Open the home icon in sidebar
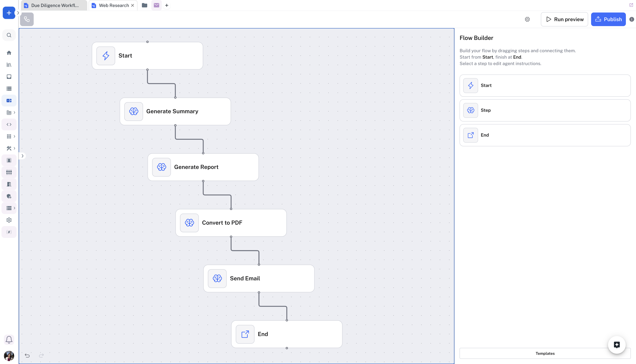Viewport: 636px width, 364px height. [x=9, y=53]
